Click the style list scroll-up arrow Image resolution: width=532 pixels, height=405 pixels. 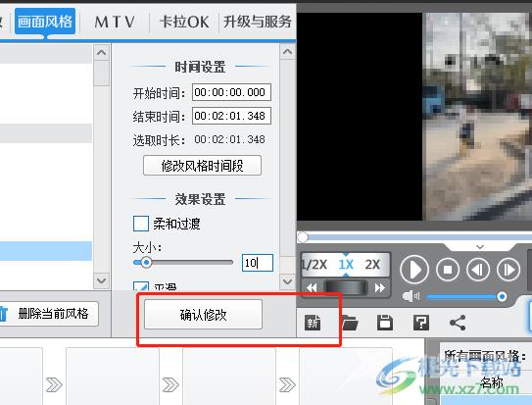coord(102,53)
